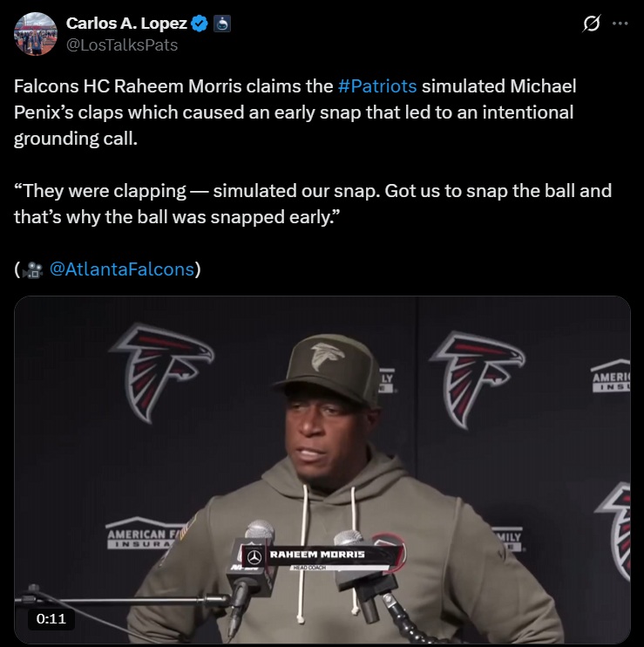
Task: Click the American Family Insurance sign lower left
Action: click(141, 534)
